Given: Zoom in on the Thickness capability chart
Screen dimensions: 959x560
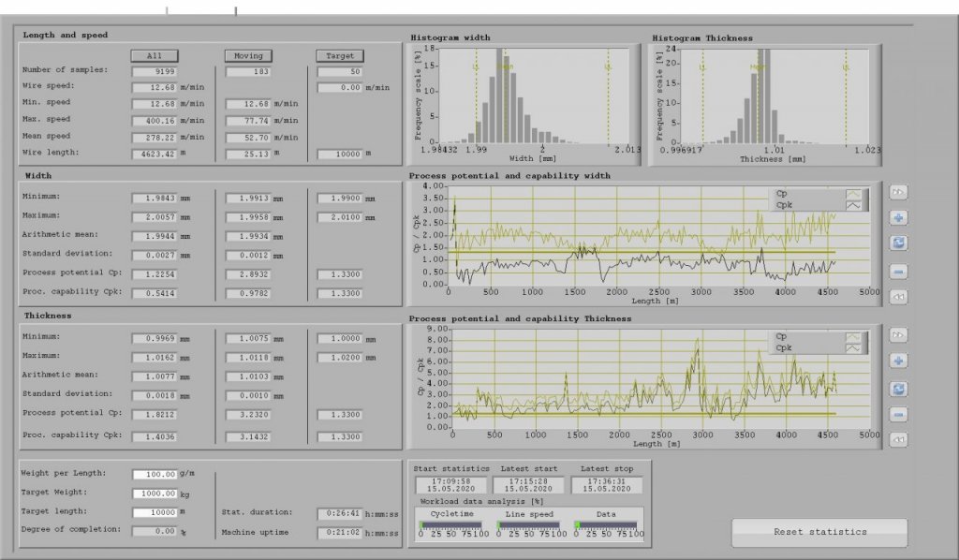Looking at the screenshot, I should pos(898,361).
